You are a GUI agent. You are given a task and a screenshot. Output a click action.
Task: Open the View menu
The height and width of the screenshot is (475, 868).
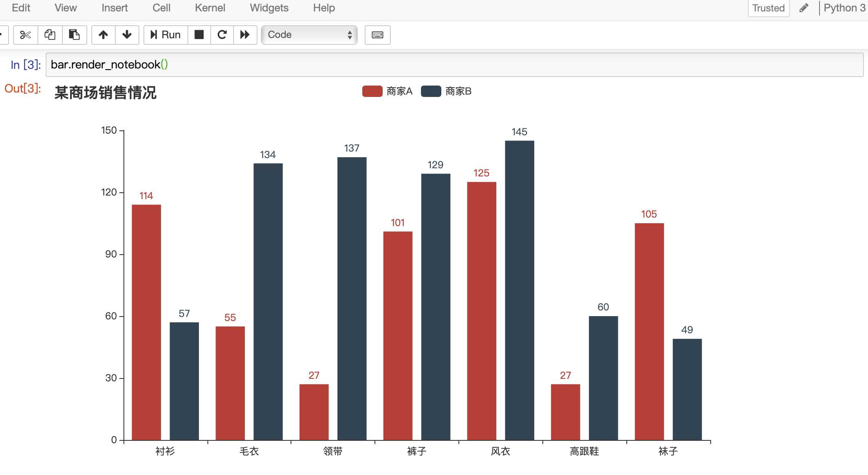click(x=66, y=8)
